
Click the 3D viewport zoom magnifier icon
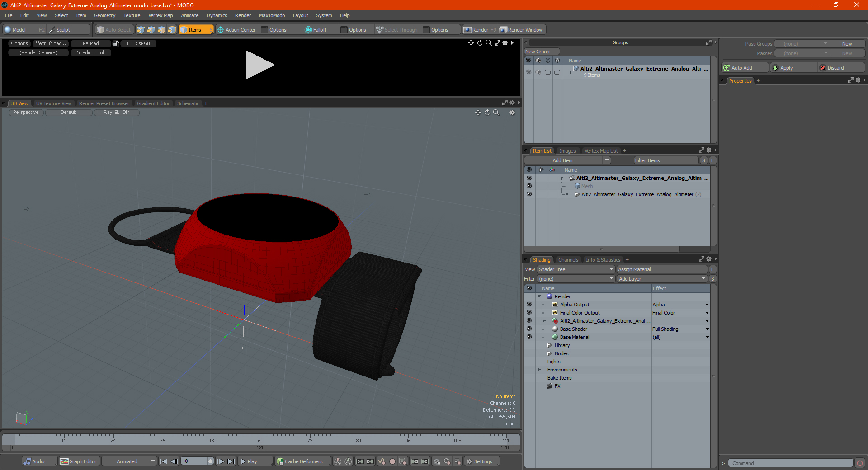pos(496,113)
